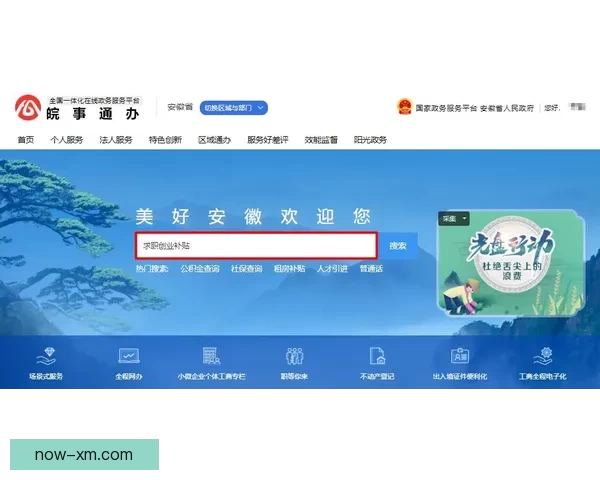The height and width of the screenshot is (480, 600).
Task: Click the 公积金查询 hot search link
Action: (200, 269)
